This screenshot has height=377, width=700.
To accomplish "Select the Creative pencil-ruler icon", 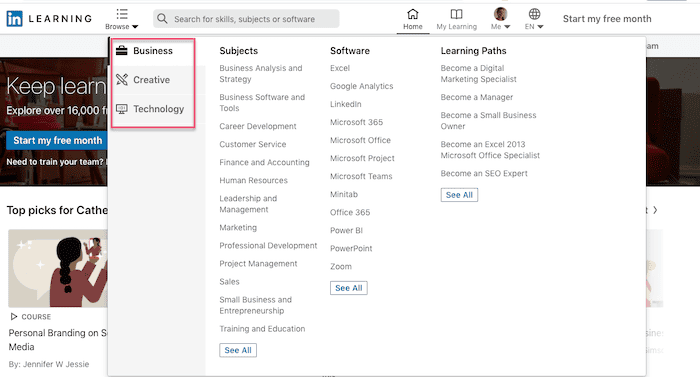I will tap(121, 80).
